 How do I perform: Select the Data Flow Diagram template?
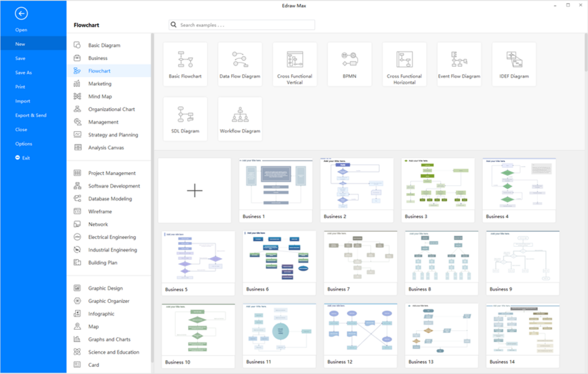(x=240, y=64)
